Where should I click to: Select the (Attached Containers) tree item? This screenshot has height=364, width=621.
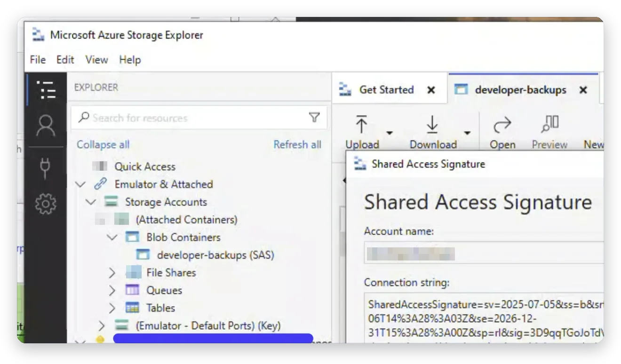pos(186,220)
